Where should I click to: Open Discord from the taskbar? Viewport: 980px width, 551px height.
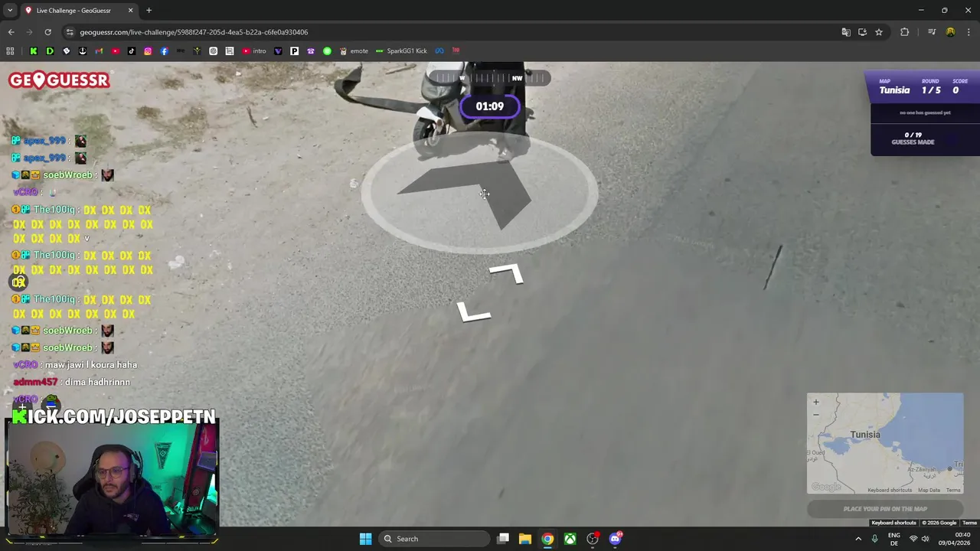click(x=616, y=539)
